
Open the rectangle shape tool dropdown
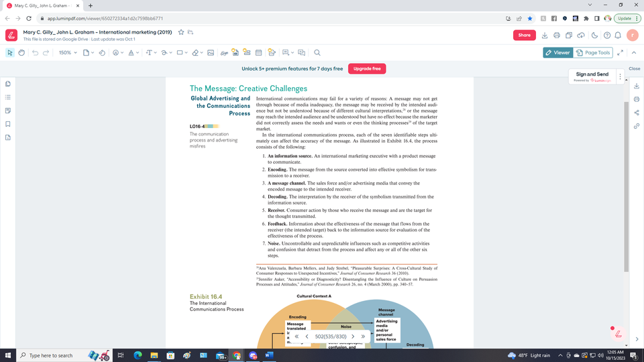click(182, 52)
